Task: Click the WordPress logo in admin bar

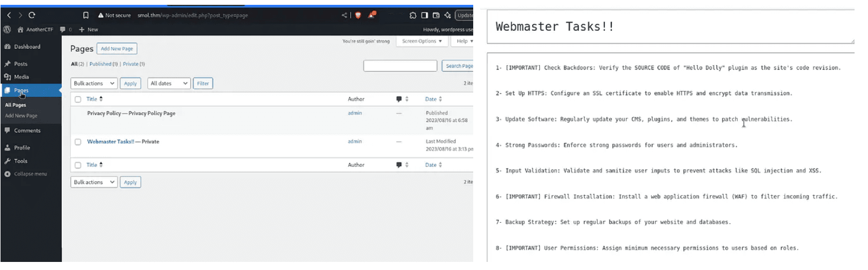Action: coord(7,30)
